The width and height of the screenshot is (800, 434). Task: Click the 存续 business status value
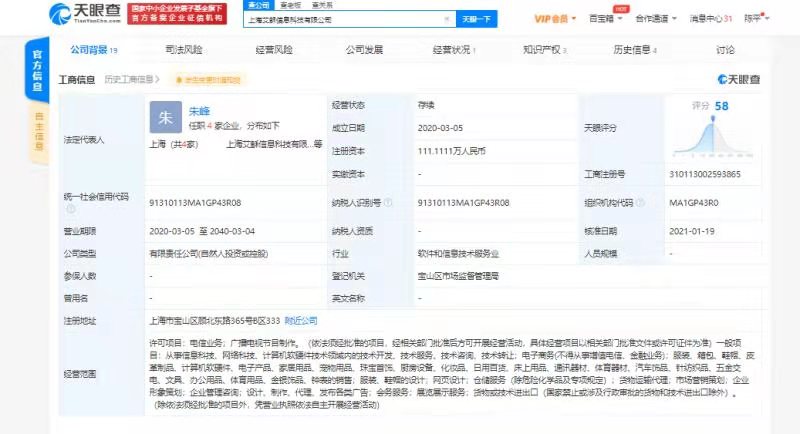point(426,105)
